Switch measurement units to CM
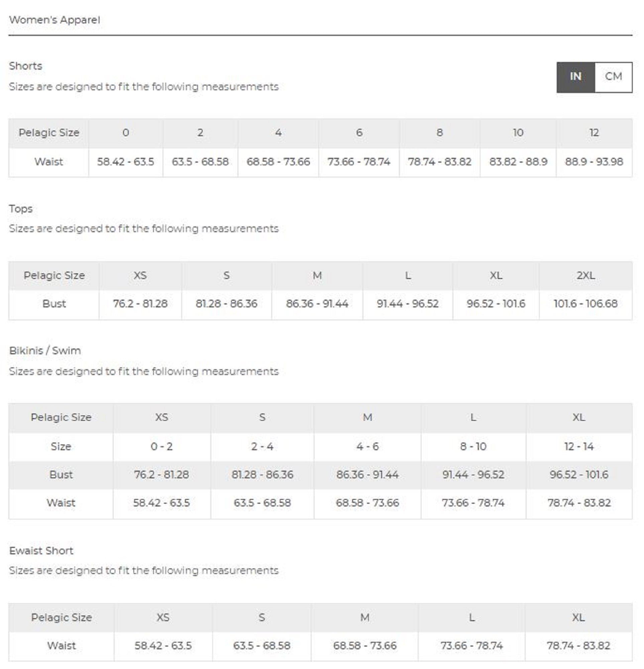This screenshot has width=644, height=669. pyautogui.click(x=613, y=77)
